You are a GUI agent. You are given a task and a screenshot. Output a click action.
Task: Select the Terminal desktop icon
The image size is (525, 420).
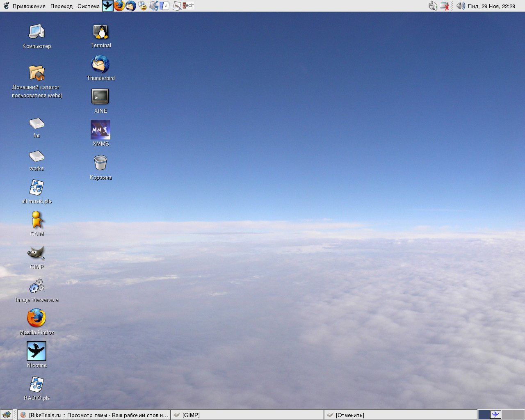(100, 32)
